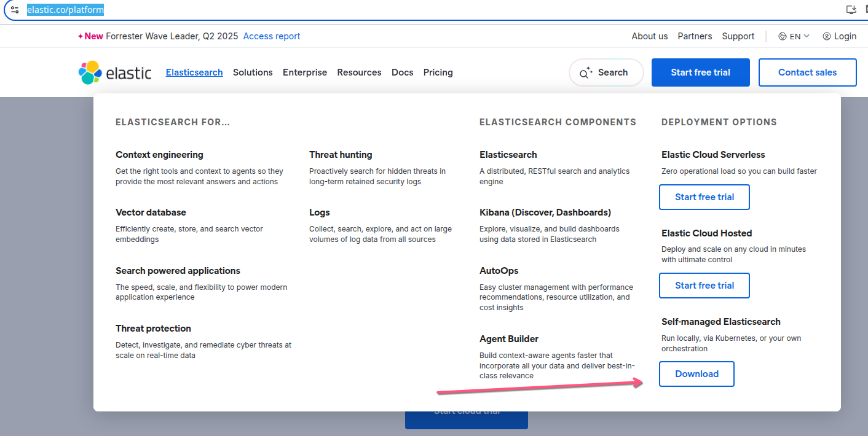Screen dimensions: 868x436
Task: Click the header Start free trial button
Action: click(x=701, y=72)
